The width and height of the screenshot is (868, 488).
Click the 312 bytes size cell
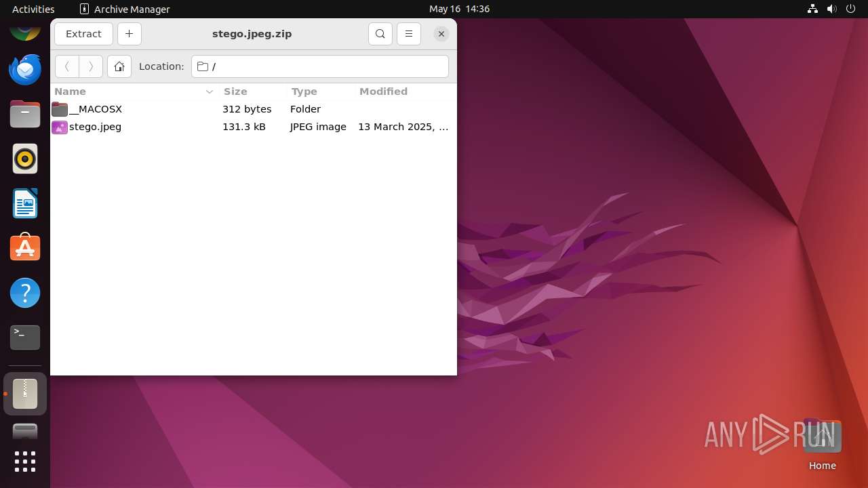(247, 109)
